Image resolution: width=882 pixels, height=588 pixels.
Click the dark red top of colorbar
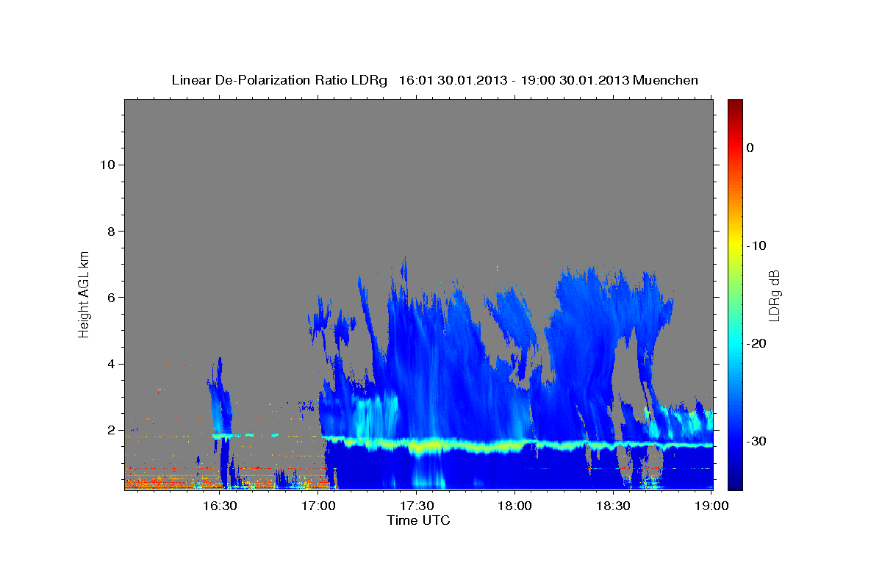pyautogui.click(x=735, y=107)
